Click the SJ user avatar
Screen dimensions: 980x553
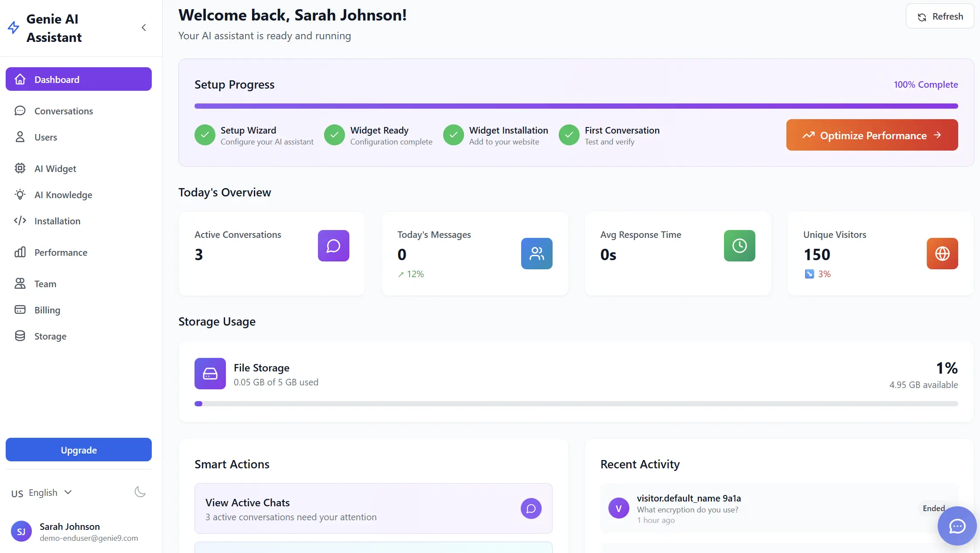tap(21, 531)
